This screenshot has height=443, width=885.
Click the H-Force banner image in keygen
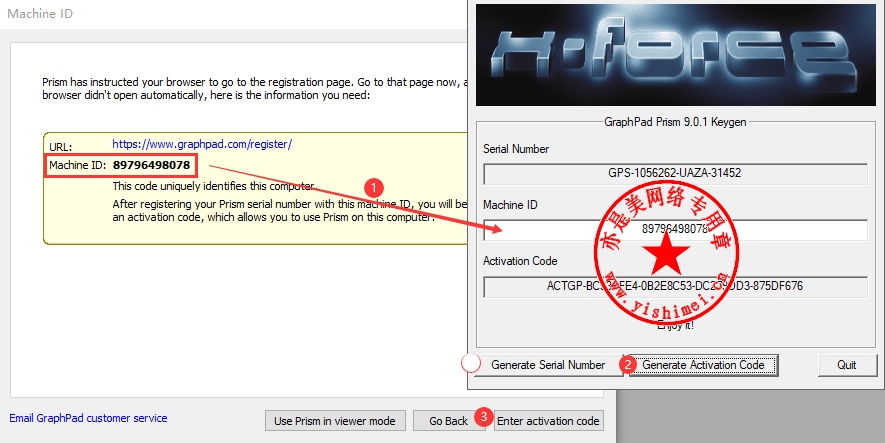[x=676, y=55]
